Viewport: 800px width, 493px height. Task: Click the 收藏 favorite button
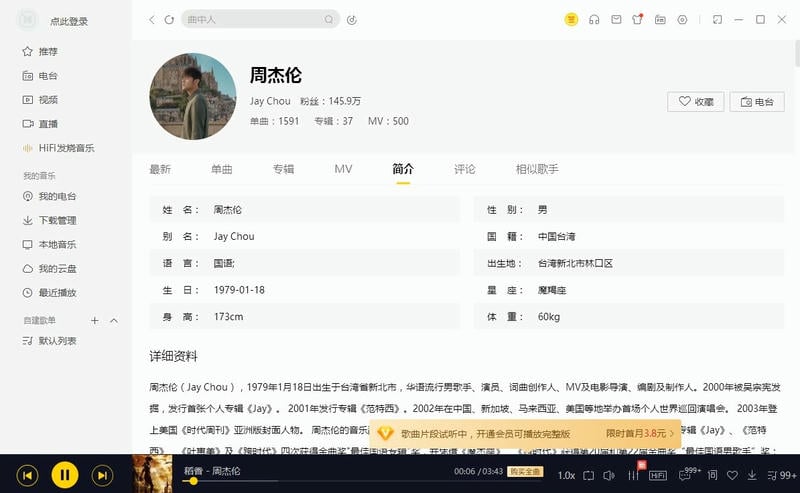(x=695, y=102)
